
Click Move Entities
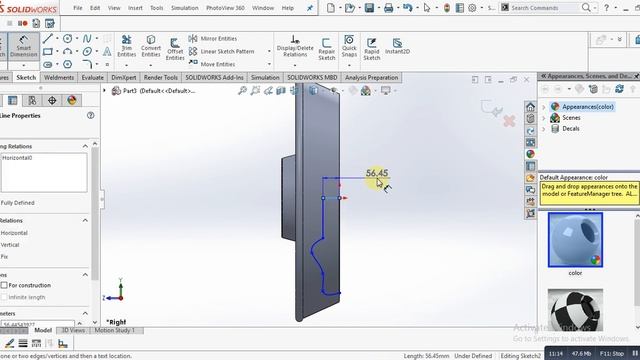click(x=212, y=64)
